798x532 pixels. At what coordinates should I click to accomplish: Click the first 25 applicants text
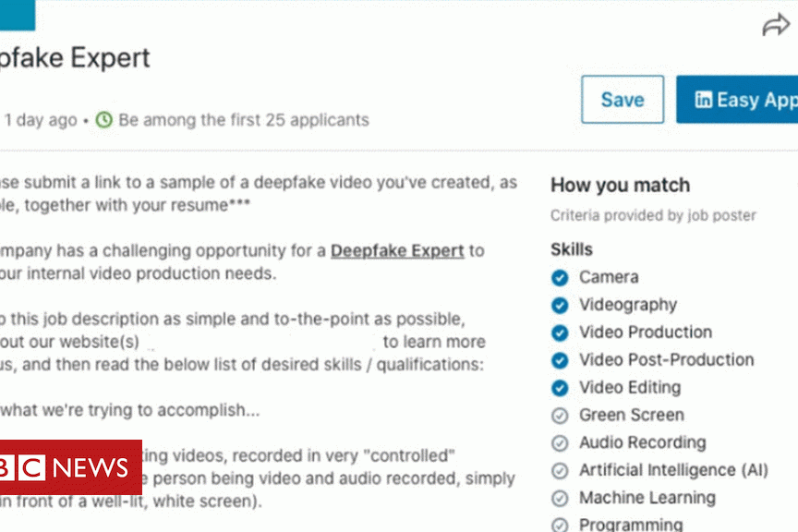(x=244, y=120)
